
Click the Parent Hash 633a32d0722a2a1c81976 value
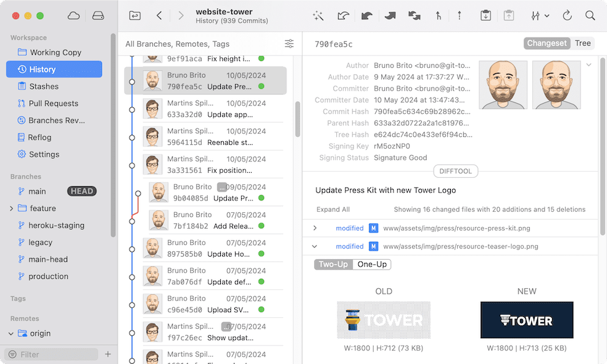[421, 123]
